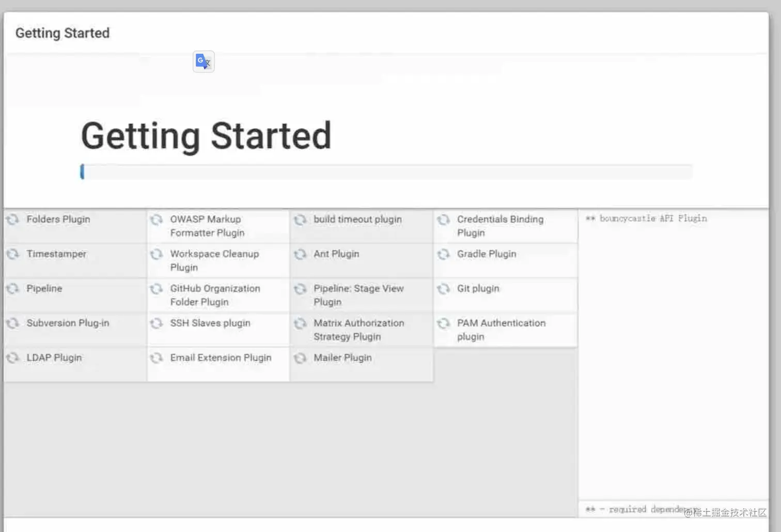The width and height of the screenshot is (781, 532).
Task: Select the build timeout plugin cell
Action: click(357, 220)
